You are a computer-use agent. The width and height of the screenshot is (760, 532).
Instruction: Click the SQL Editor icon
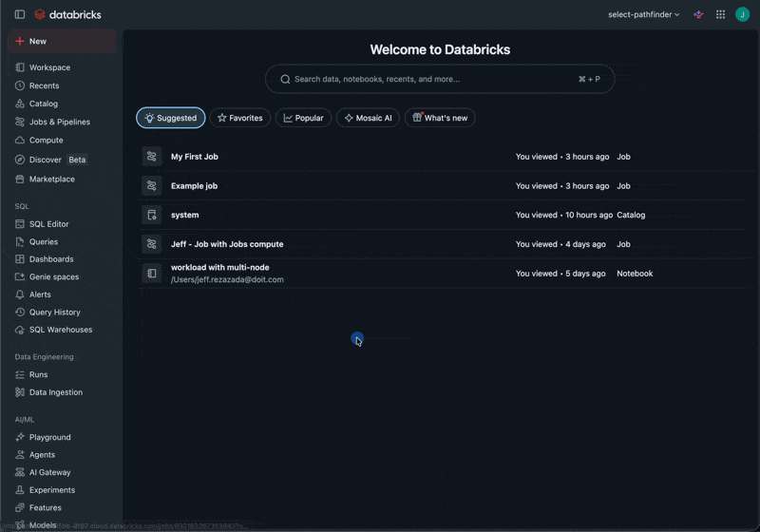(x=20, y=224)
